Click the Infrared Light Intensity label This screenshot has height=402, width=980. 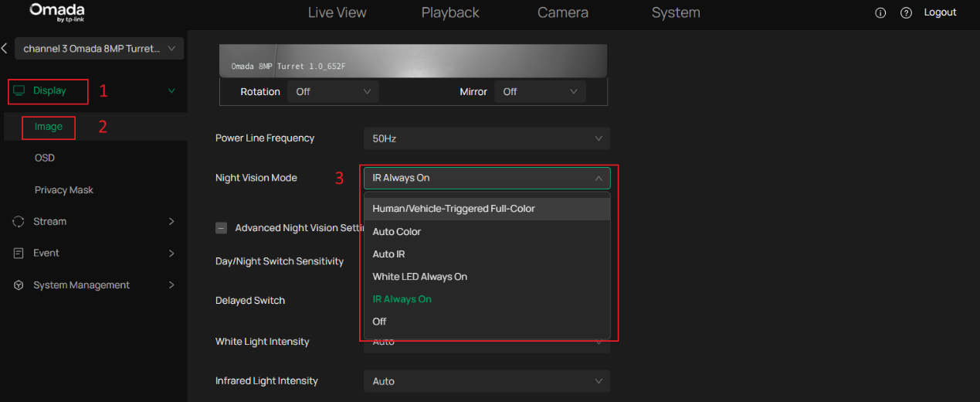pos(266,381)
